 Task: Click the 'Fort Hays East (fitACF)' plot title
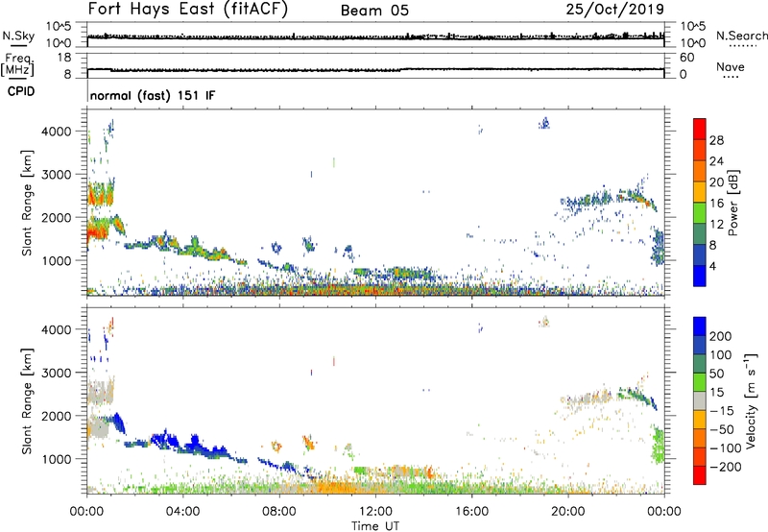coord(187,9)
